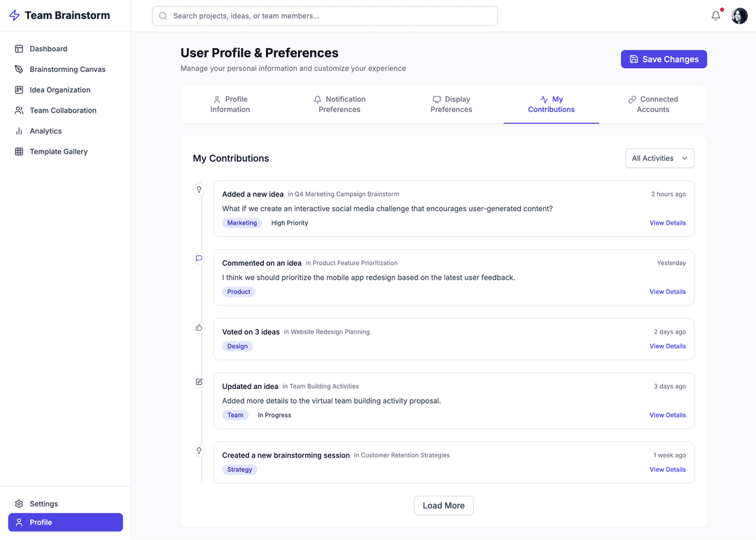Open the All Activities filter dropdown

point(659,158)
